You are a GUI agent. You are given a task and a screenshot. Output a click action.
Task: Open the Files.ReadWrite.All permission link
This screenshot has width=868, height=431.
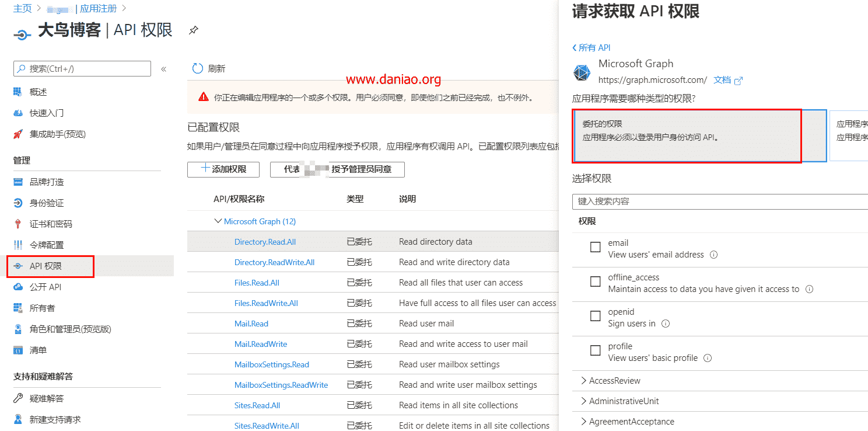pos(266,303)
